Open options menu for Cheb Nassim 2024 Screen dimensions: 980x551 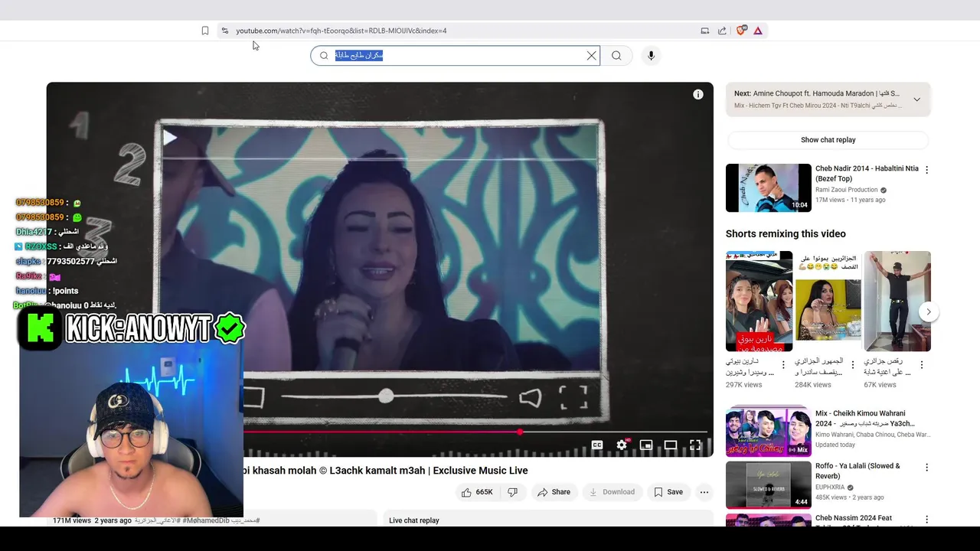point(926,520)
